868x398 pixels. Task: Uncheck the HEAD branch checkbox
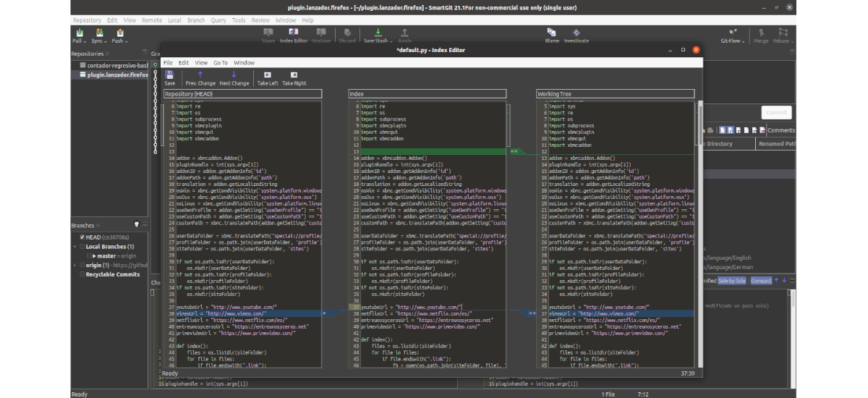click(82, 237)
